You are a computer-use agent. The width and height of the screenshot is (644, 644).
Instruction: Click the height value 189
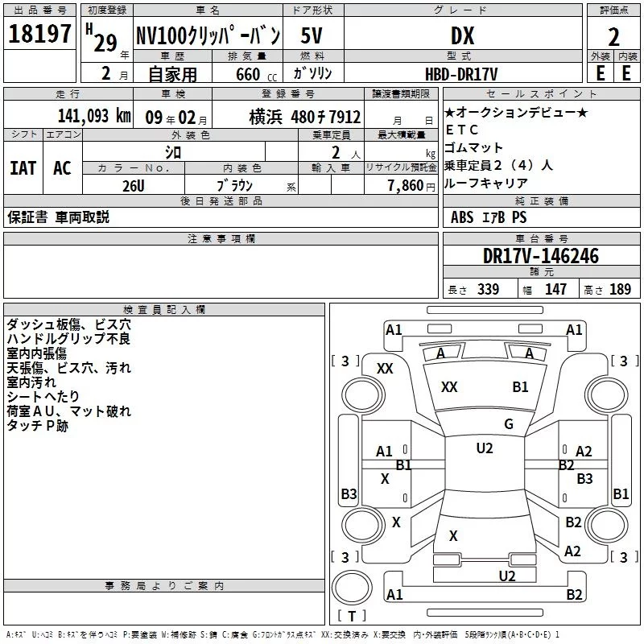(620, 289)
